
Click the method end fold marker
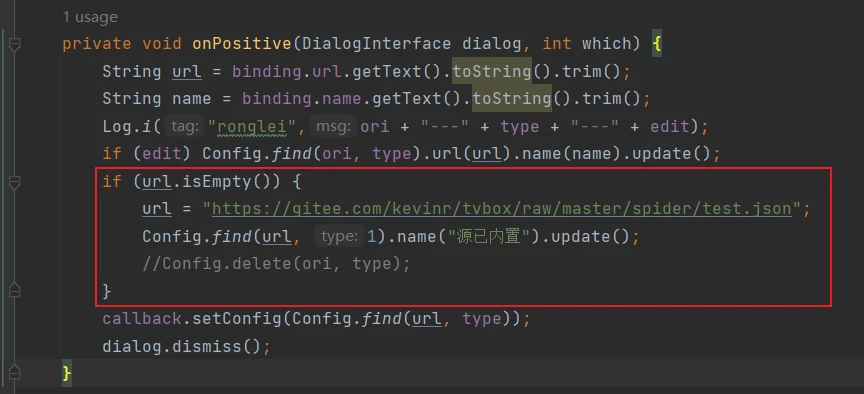(x=15, y=373)
